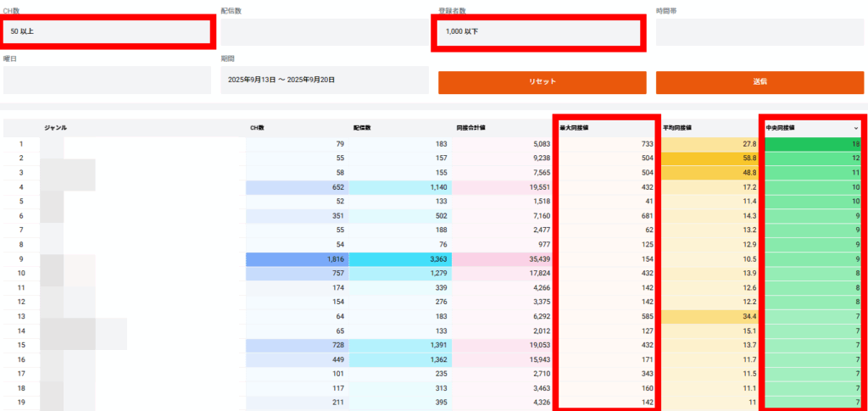The image size is (868, 411).
Task: Click the 平均同接値 cell showing 58.8
Action: [710, 158]
